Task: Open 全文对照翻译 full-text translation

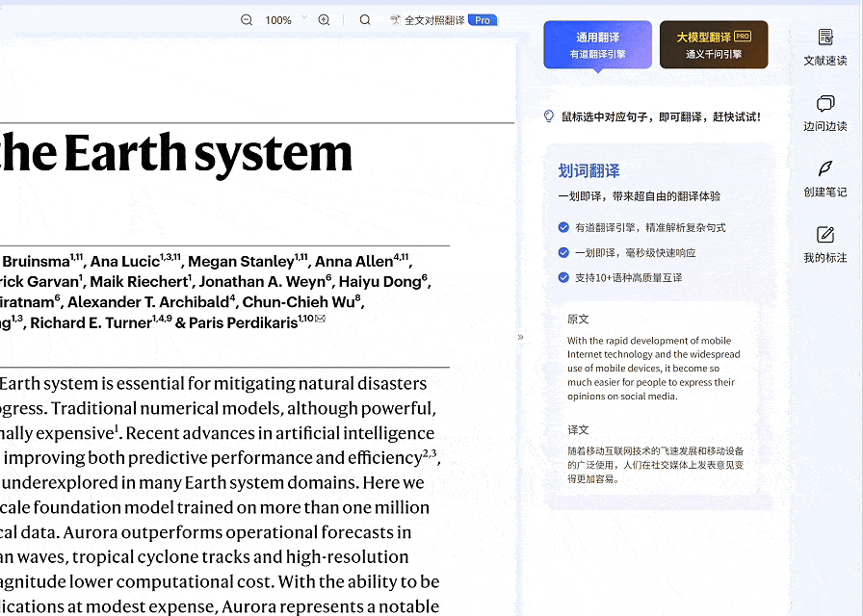Action: click(x=427, y=20)
